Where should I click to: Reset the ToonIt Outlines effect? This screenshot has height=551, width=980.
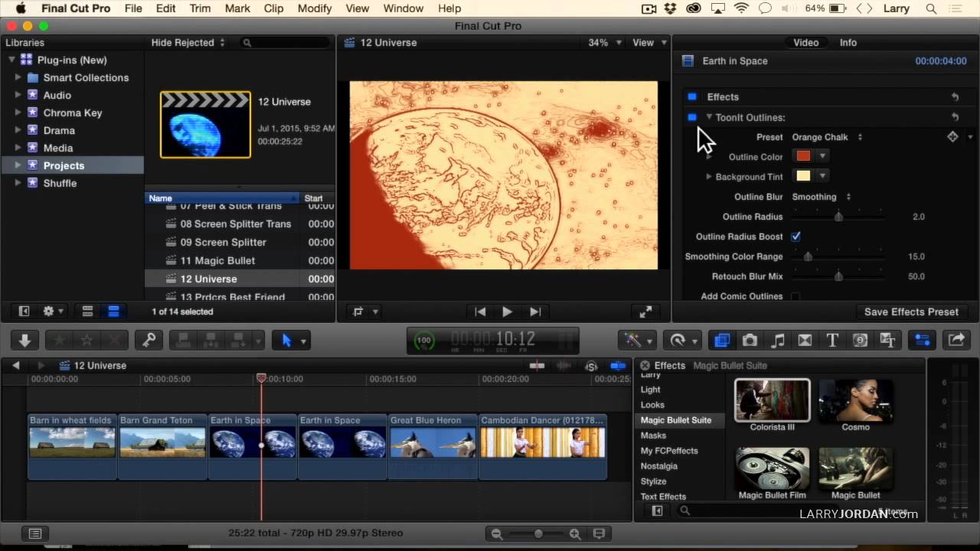click(x=955, y=117)
